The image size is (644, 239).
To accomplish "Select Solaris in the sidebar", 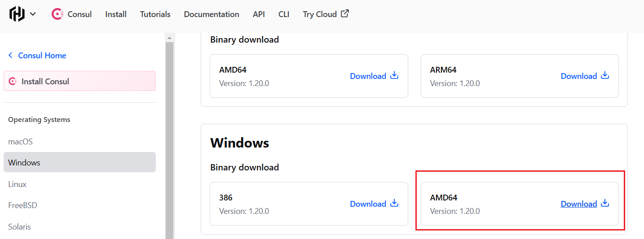I will (20, 227).
